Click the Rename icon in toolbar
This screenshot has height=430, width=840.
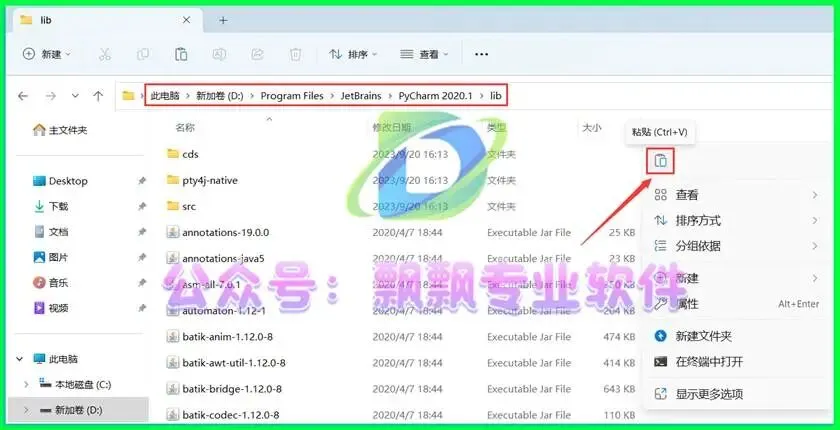pos(219,54)
